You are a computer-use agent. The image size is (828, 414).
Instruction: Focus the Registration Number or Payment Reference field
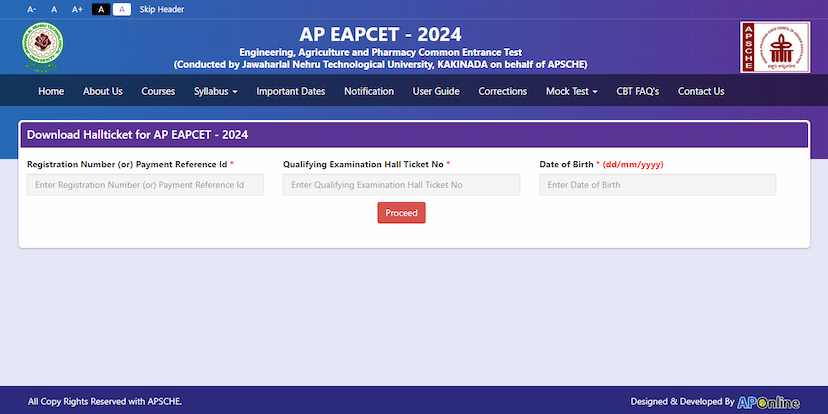[x=145, y=185]
